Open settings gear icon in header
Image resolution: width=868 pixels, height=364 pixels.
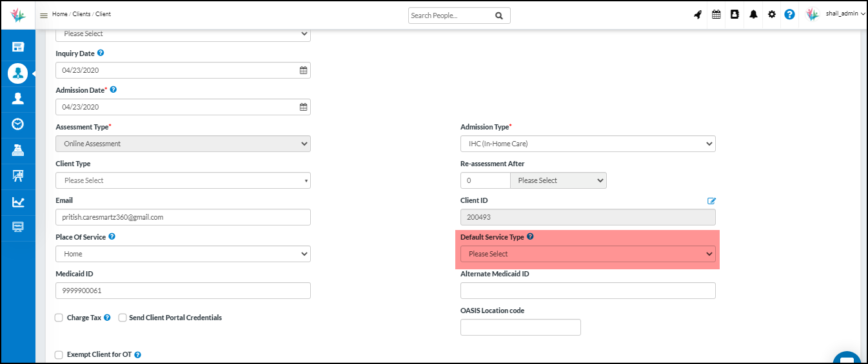coord(771,15)
